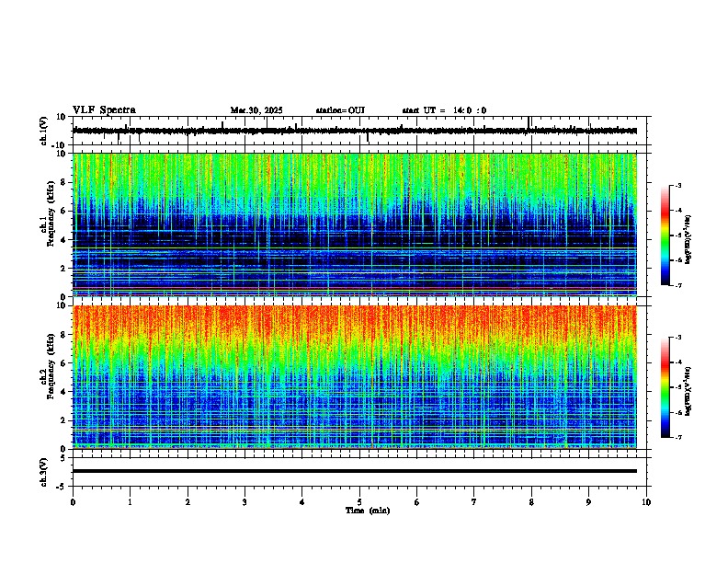The width and height of the screenshot is (728, 563).
Task: Click the ch.2 spectrogram color scale bar
Action: tap(665, 387)
